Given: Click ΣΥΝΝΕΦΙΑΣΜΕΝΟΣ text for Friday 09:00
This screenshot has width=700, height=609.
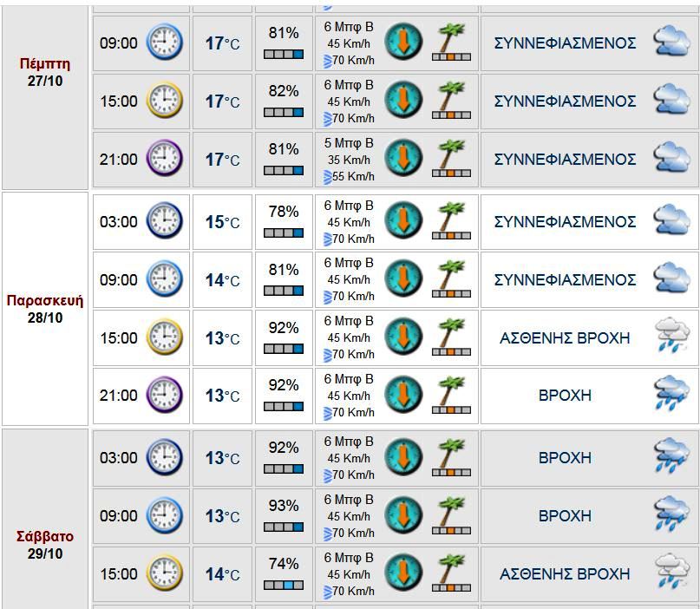Looking at the screenshot, I should pos(565,279).
